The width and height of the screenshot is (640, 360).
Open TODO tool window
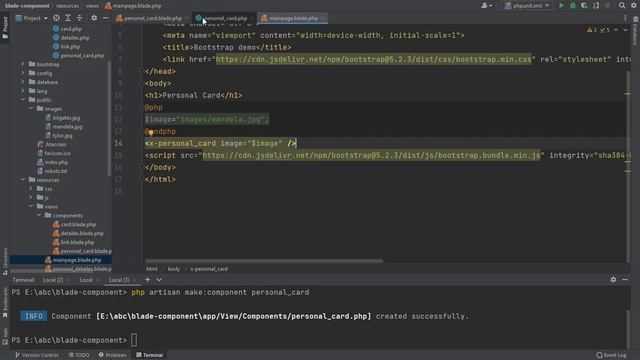pyautogui.click(x=79, y=355)
